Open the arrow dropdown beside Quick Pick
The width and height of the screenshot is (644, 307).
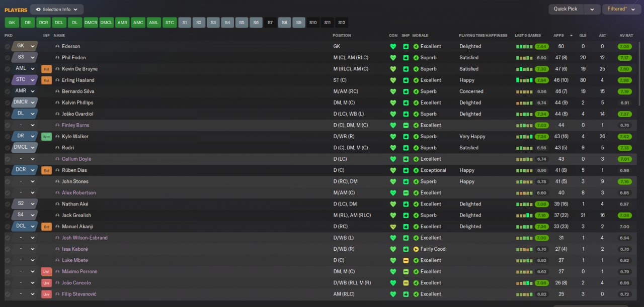tap(592, 9)
